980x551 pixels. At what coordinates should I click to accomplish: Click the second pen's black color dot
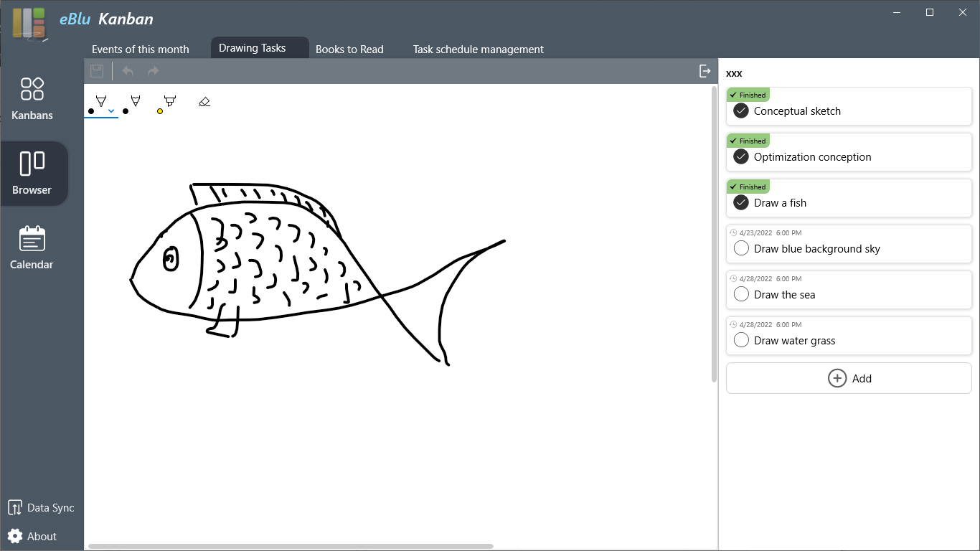point(126,111)
